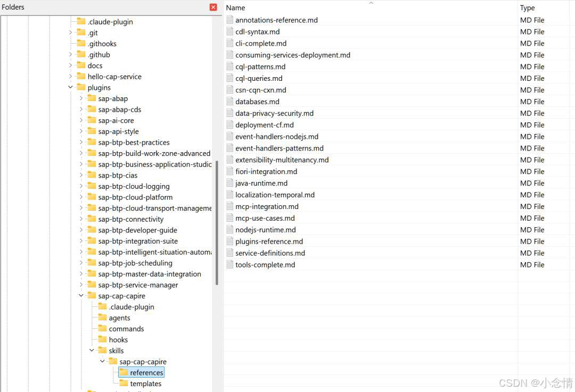
Task: Select the csn-cqn-cxn.md file
Action: coord(261,90)
